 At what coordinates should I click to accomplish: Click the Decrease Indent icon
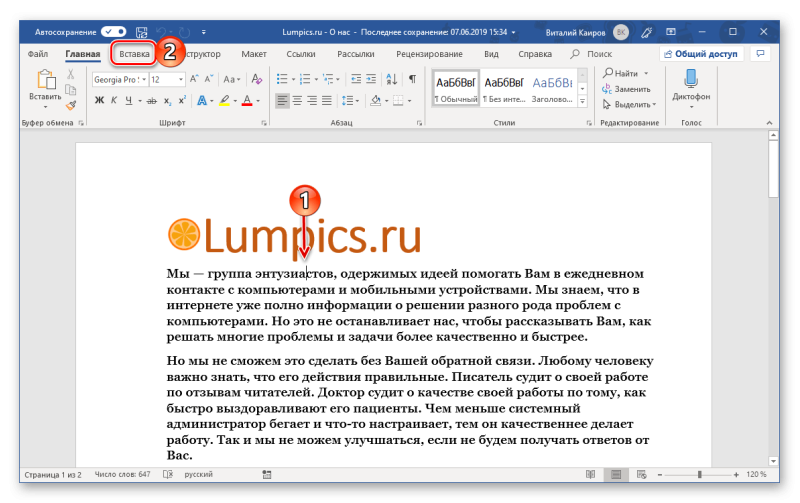coord(356,79)
